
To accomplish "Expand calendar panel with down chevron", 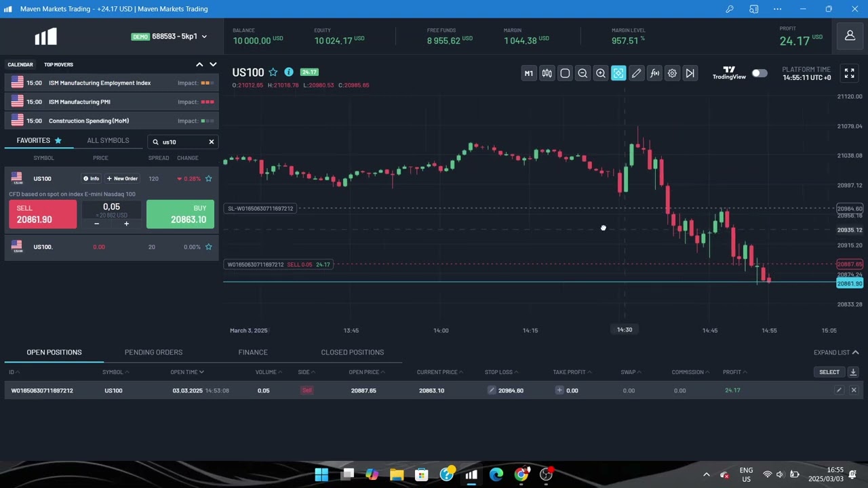I will point(213,64).
